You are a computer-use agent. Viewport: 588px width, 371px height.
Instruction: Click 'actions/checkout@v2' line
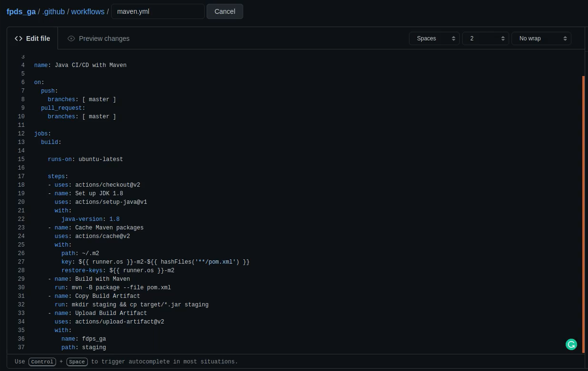click(x=94, y=185)
